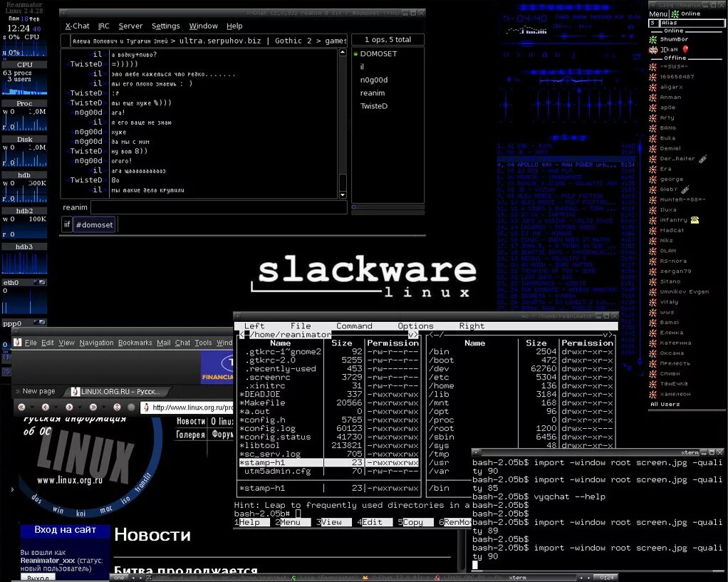
Task: Open the back button history dropdown in Opera
Action: click(x=56, y=407)
